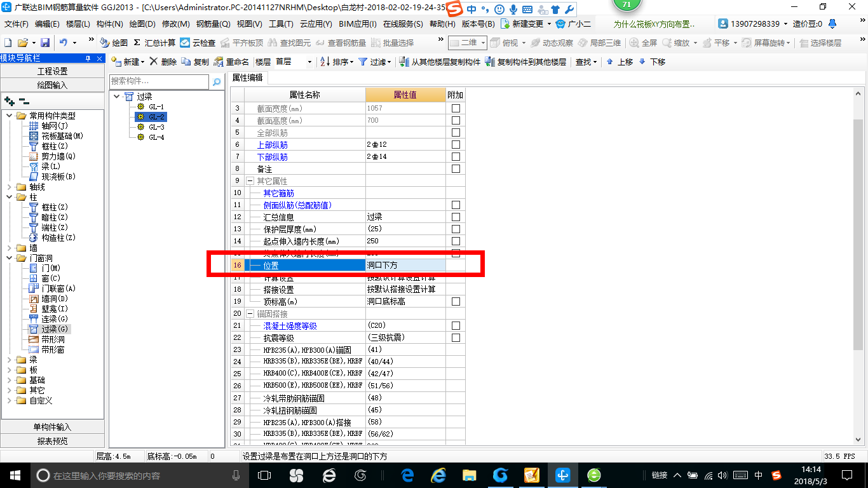Click the collapse-all minus icon in navigation
868x488 pixels.
point(24,101)
